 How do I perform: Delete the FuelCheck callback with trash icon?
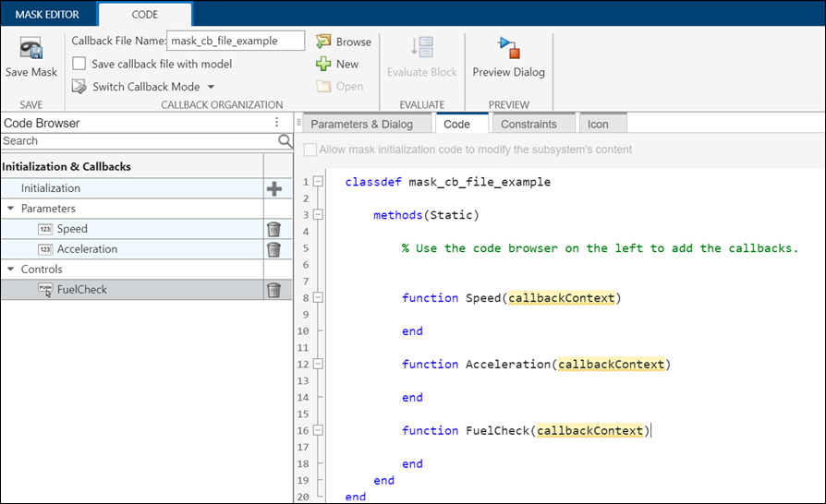[273, 291]
